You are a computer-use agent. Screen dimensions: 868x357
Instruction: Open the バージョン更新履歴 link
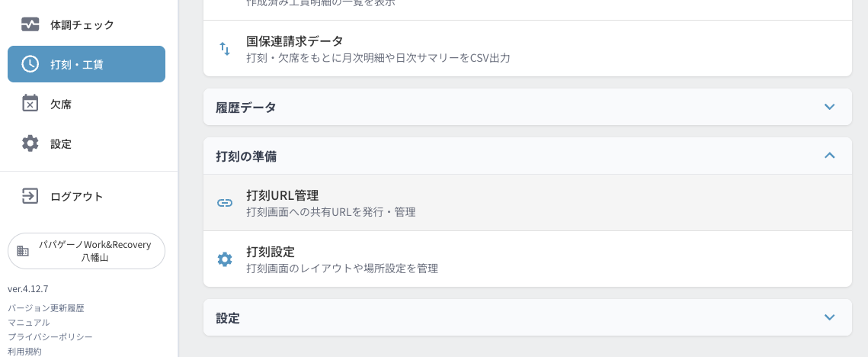46,308
